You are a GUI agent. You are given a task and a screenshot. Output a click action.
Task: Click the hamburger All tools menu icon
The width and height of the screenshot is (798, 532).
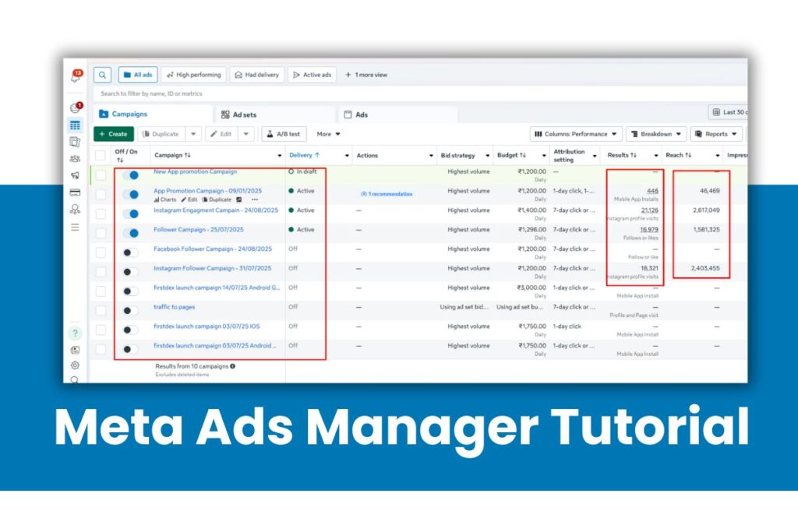(75, 227)
